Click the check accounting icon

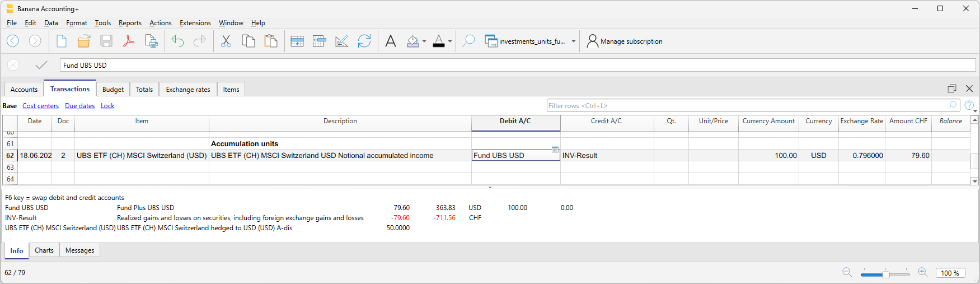point(342,41)
